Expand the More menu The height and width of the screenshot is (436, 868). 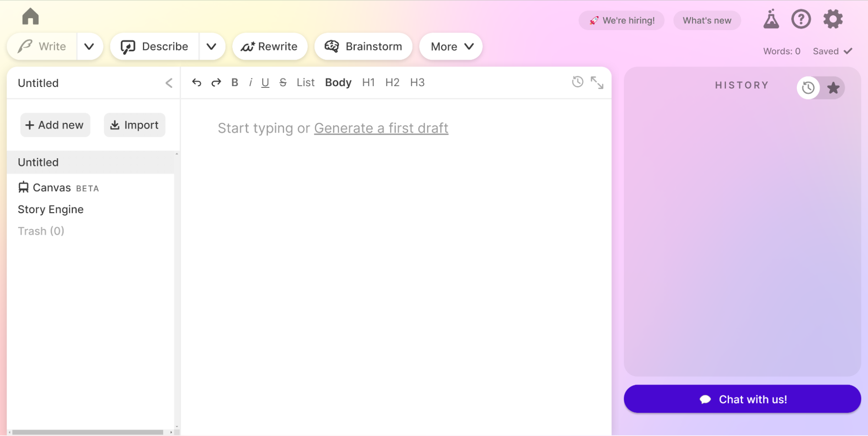(x=451, y=47)
